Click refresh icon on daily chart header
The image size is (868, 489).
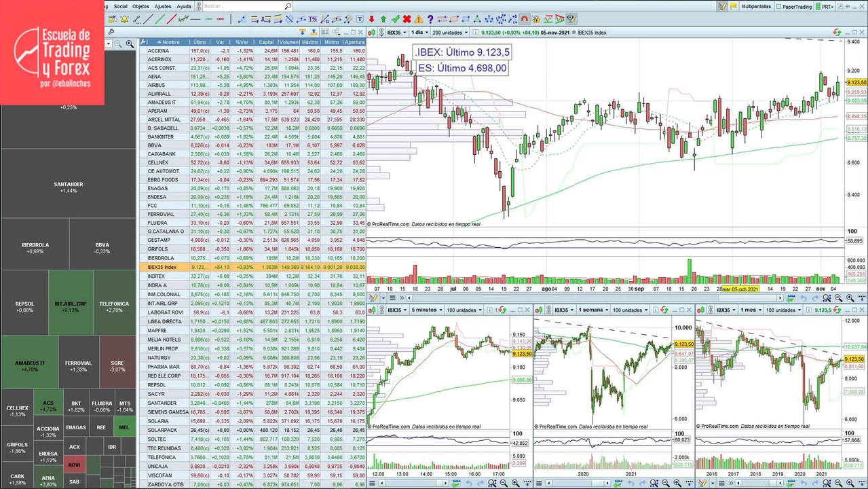point(838,32)
